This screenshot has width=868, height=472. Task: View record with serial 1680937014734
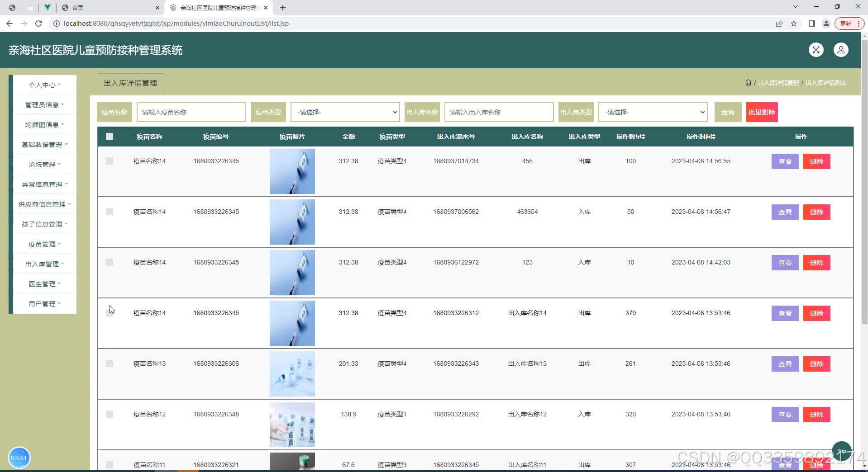tap(785, 161)
